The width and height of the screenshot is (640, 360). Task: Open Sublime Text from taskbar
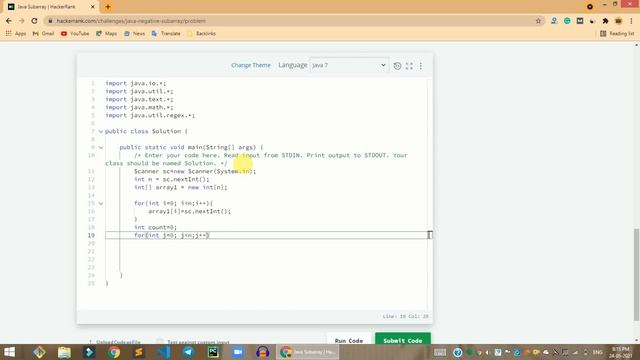(x=139, y=352)
